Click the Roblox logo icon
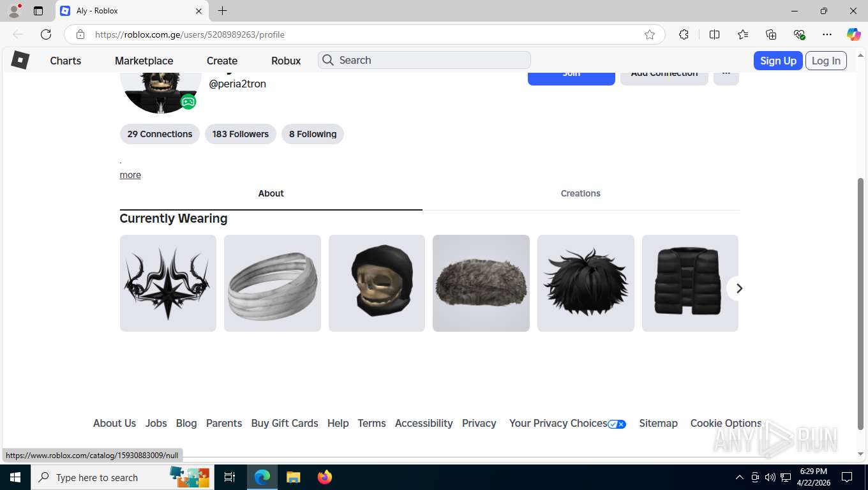Image resolution: width=868 pixels, height=490 pixels. [20, 60]
